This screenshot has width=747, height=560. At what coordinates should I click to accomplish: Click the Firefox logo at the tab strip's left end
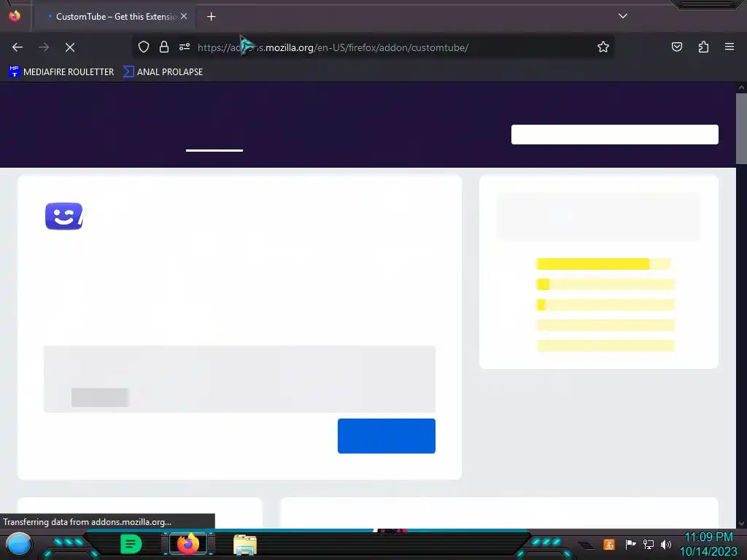pos(15,16)
